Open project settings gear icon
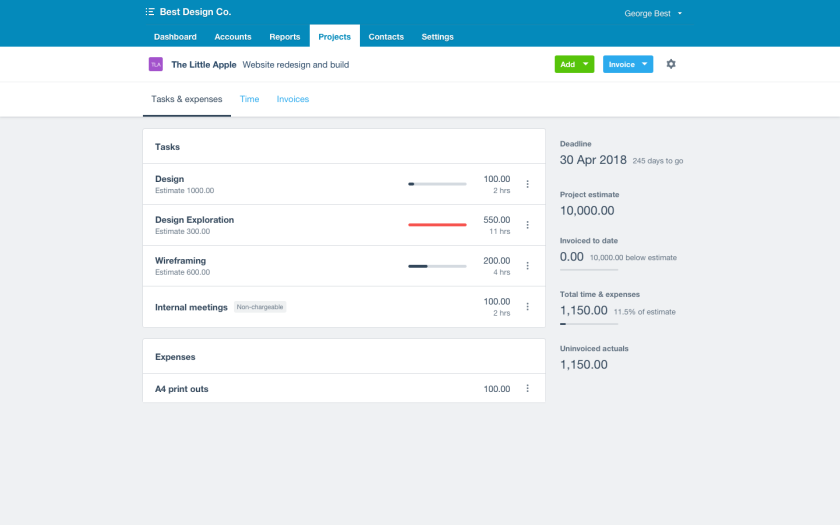This screenshot has height=525, width=840. pos(671,64)
